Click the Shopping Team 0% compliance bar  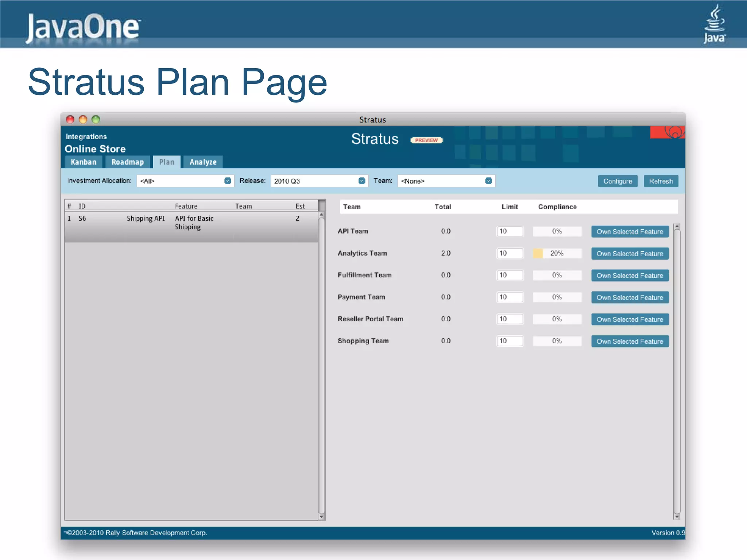coord(557,341)
